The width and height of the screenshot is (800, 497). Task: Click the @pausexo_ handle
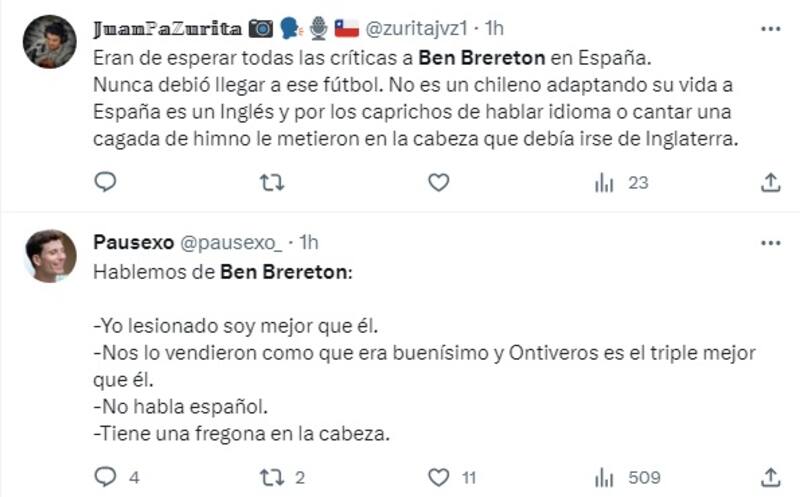coord(236,242)
